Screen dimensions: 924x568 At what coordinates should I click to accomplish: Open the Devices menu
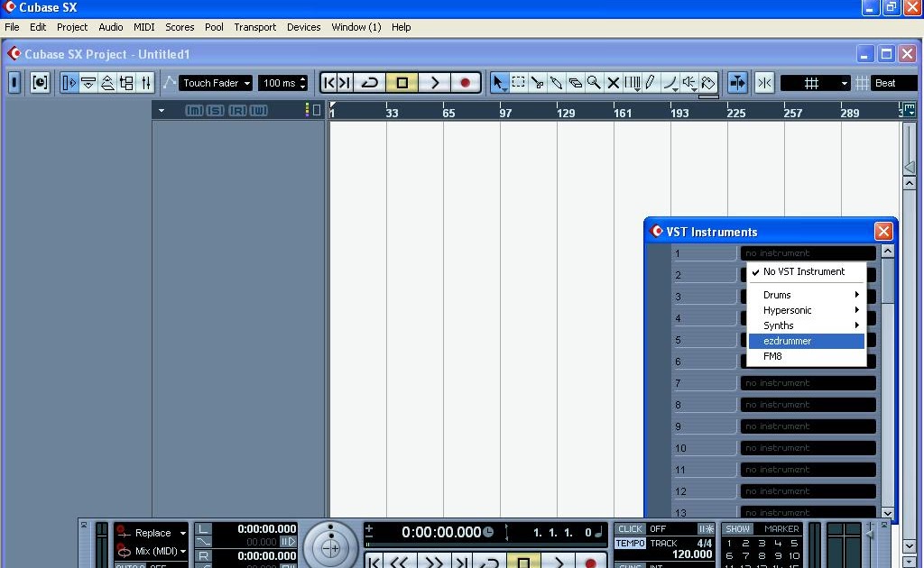tap(303, 27)
